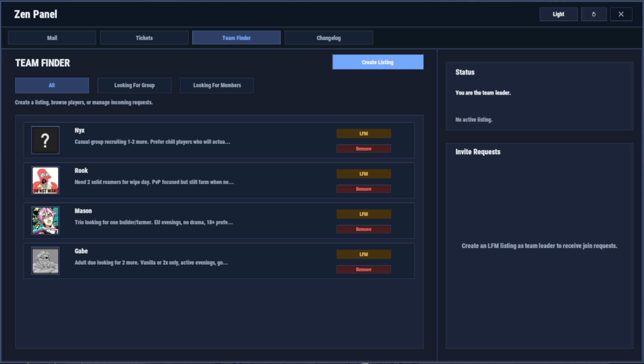Remove Gabe's listing

click(x=364, y=269)
